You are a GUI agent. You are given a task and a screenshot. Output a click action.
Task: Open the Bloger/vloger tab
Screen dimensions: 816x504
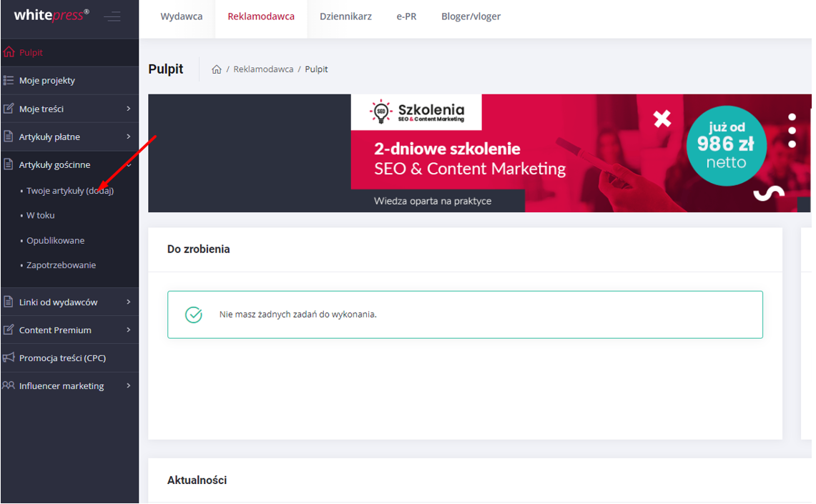[471, 16]
